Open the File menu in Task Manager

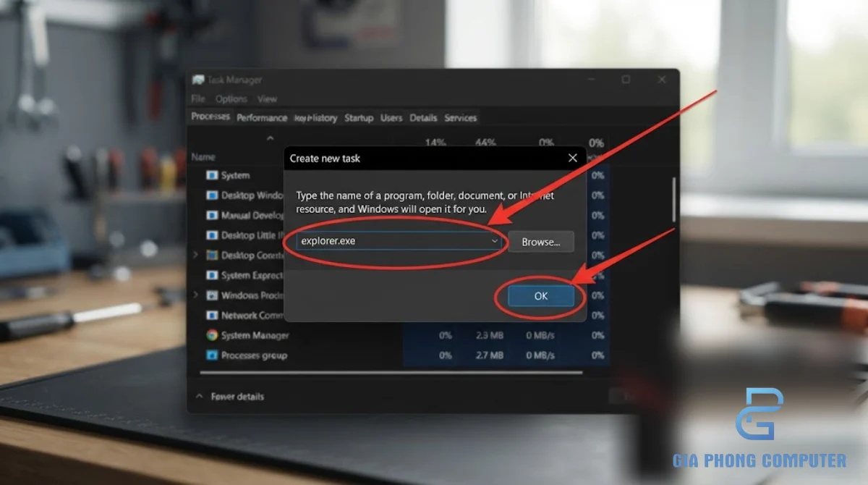pos(198,99)
